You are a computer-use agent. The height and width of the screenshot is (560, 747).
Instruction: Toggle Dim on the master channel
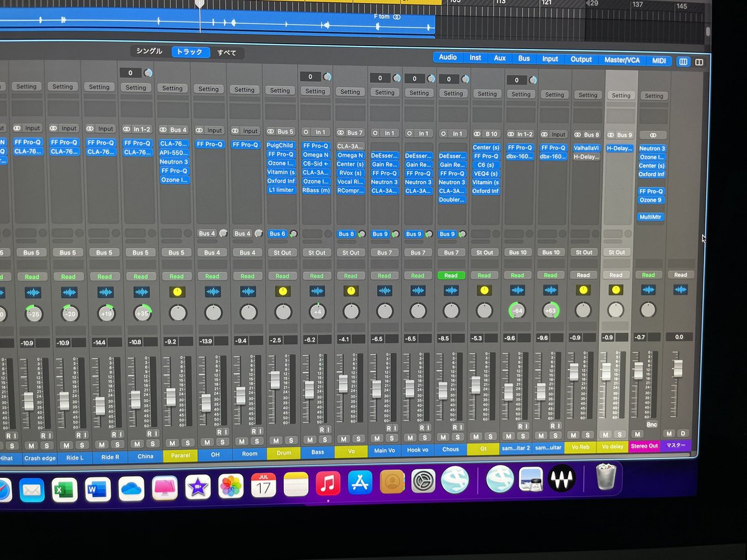(x=683, y=434)
